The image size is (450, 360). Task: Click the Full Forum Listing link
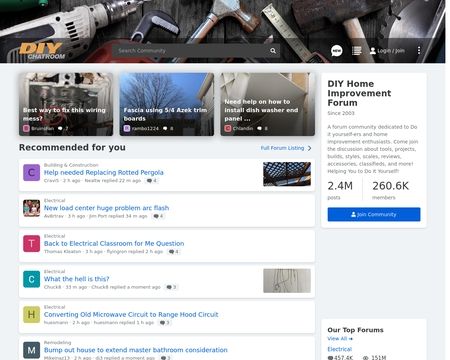(282, 148)
